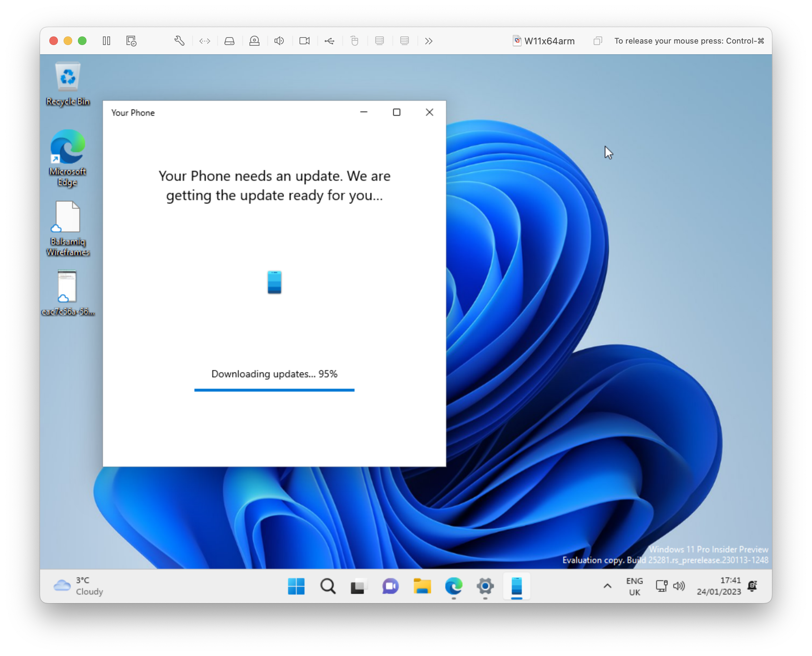This screenshot has height=656, width=812.
Task: Expand the toolbar overflow chevrons
Action: click(x=428, y=41)
